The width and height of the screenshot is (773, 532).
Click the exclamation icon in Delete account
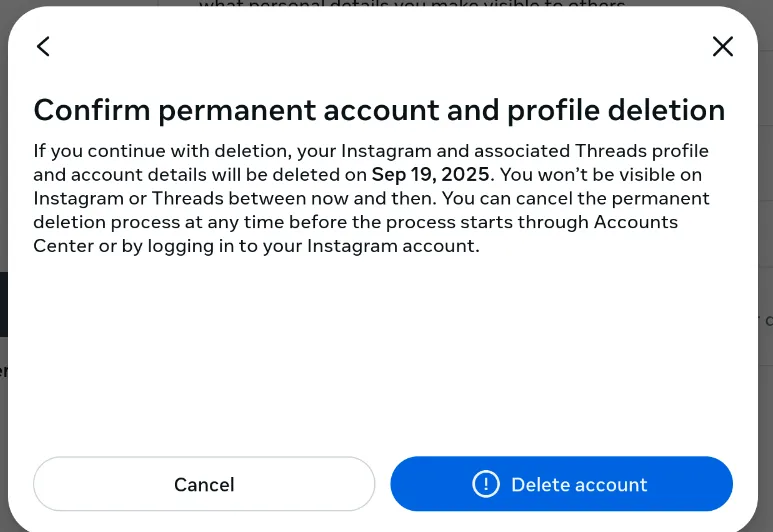(486, 484)
